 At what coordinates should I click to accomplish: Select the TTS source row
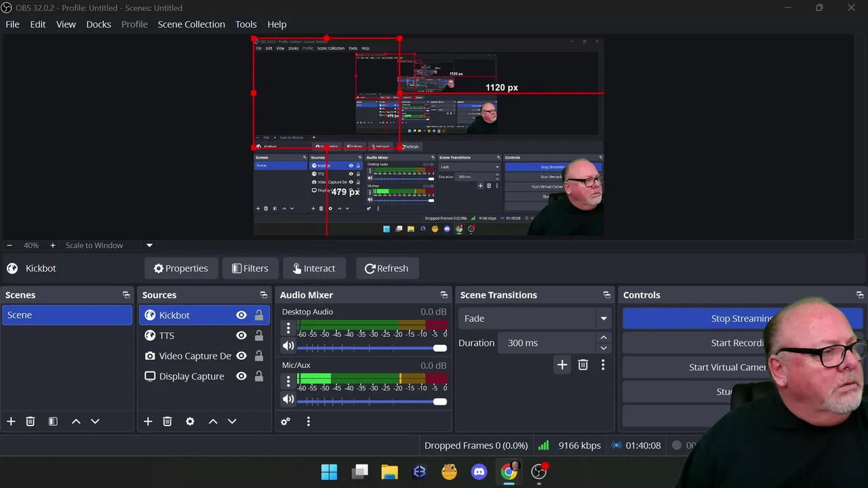(203, 335)
